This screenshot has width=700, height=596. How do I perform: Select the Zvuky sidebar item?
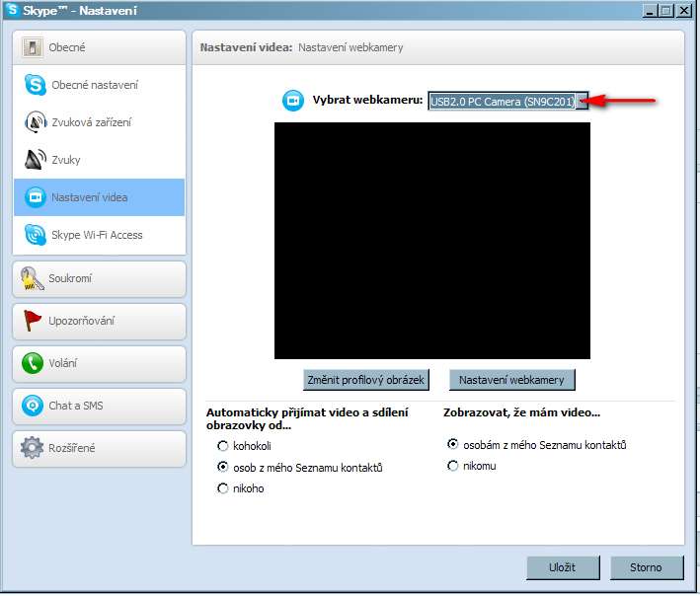[99, 160]
